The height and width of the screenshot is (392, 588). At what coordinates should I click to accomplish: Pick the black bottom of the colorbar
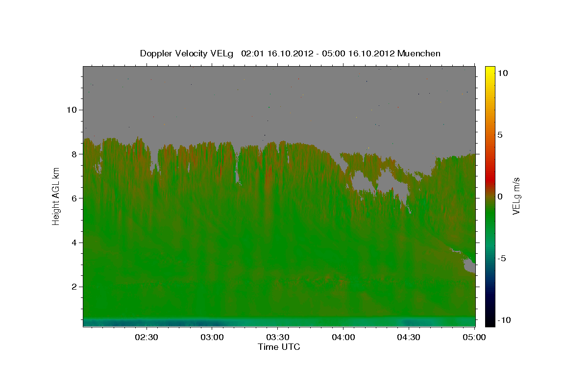click(490, 321)
